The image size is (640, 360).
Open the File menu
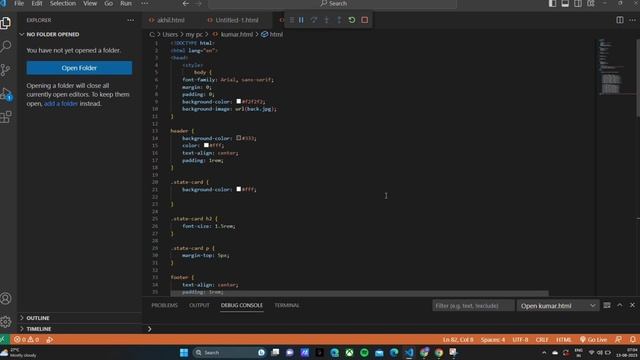point(19,4)
